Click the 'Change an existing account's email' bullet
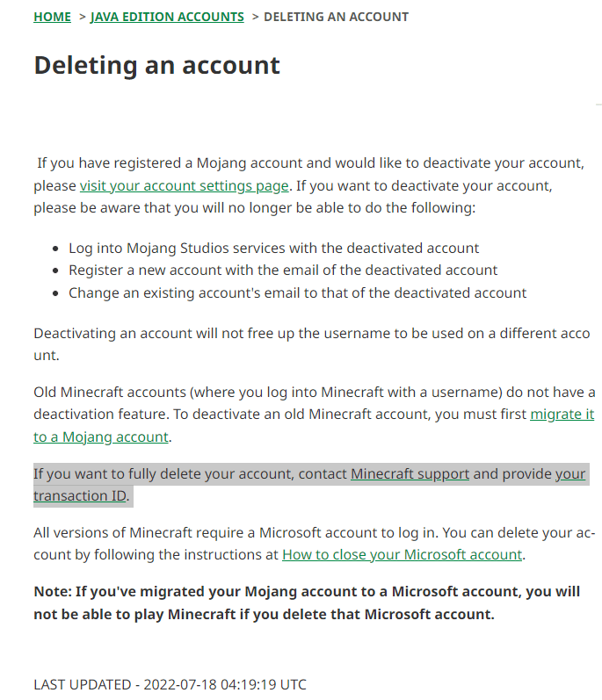The height and width of the screenshot is (700, 602). pos(297,293)
